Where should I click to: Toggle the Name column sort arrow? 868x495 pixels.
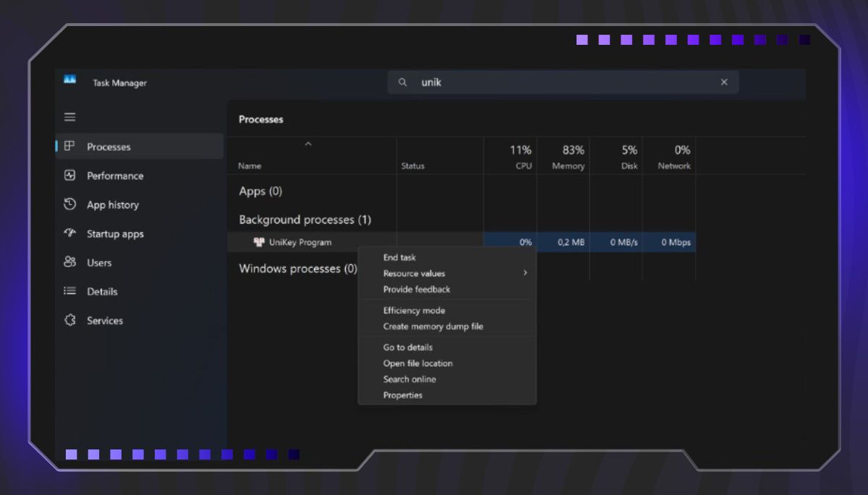pyautogui.click(x=309, y=144)
